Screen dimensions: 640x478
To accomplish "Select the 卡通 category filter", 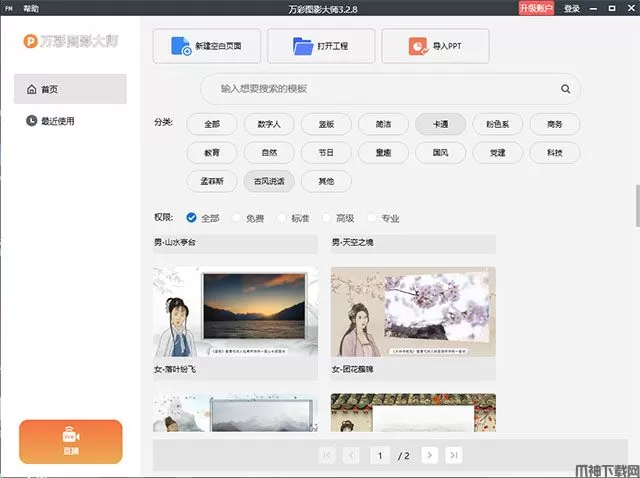I will [x=440, y=124].
